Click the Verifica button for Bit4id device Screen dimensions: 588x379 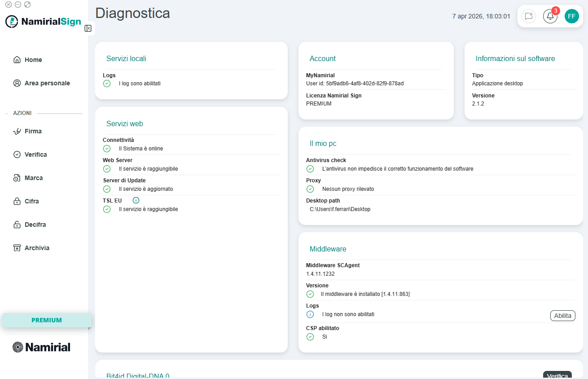(557, 375)
